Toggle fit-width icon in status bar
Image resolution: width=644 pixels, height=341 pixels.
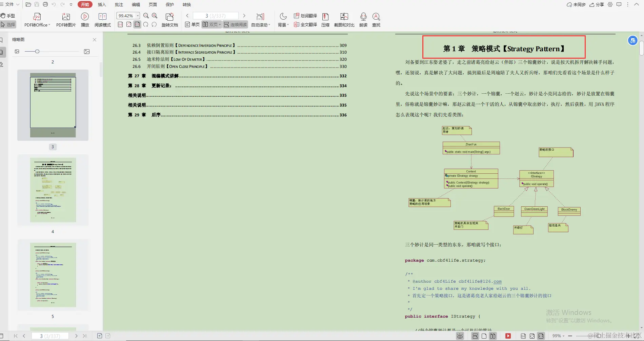541,336
